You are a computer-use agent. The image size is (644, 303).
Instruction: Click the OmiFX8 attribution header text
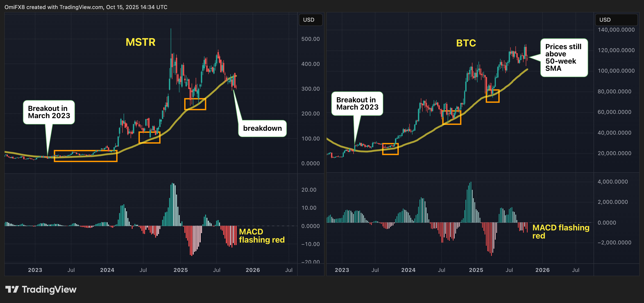pyautogui.click(x=86, y=7)
